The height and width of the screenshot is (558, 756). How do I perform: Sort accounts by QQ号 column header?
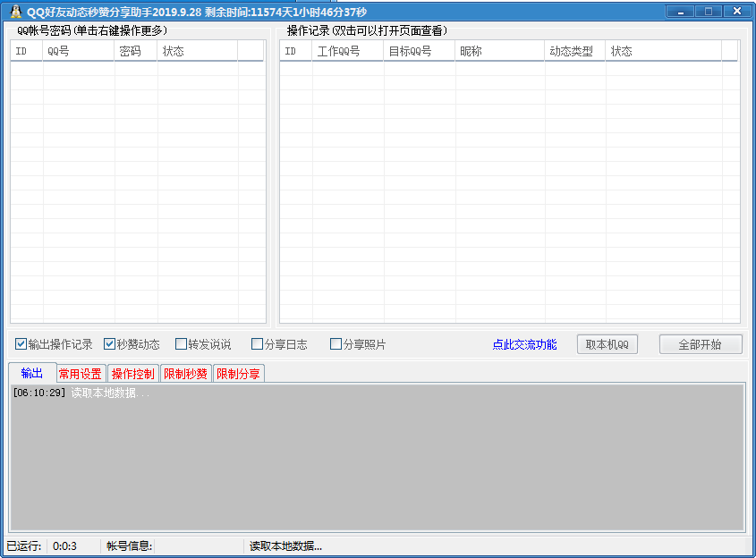pyautogui.click(x=79, y=51)
